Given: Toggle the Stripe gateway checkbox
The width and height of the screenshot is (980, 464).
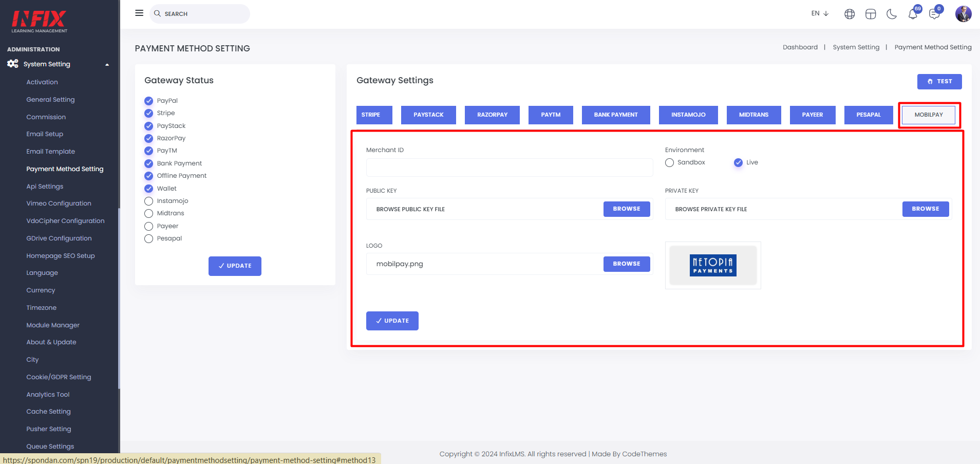Looking at the screenshot, I should pos(148,113).
